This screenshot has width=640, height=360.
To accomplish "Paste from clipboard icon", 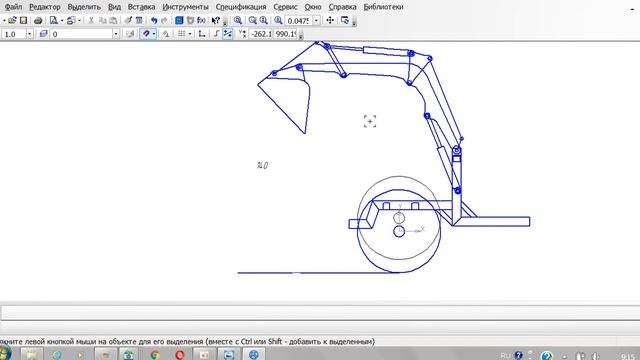I will pyautogui.click(x=113, y=20).
